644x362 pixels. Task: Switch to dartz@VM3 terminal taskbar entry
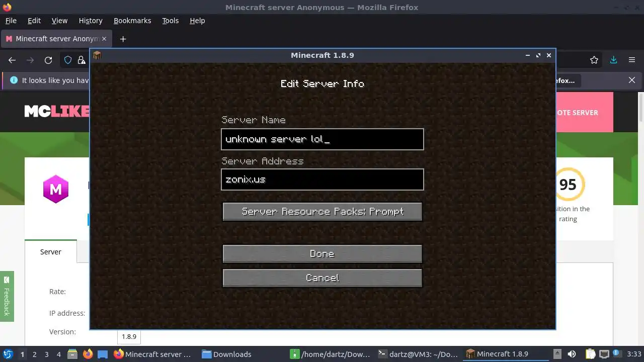pos(419,354)
